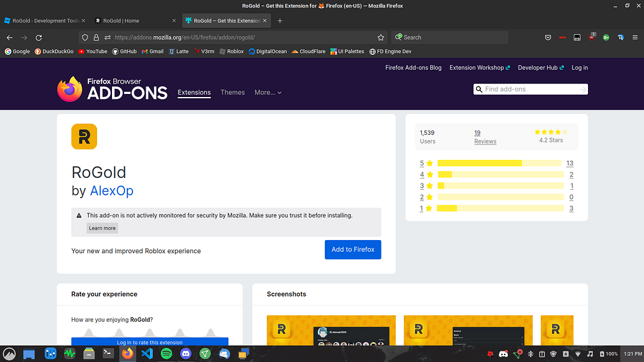The image size is (644, 362).
Task: Launch Spotify from the taskbar
Action: tap(167, 355)
